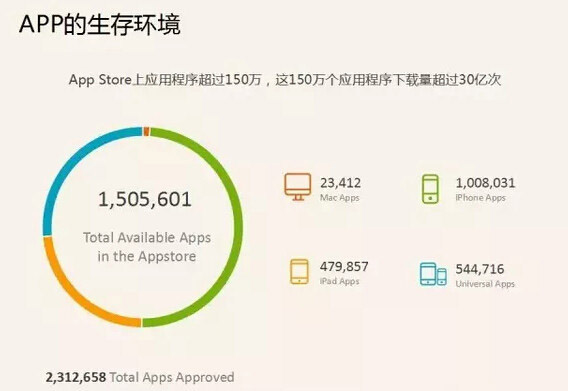568x391 pixels.
Task: Click the 'Mac Apps' label
Action: (x=340, y=198)
